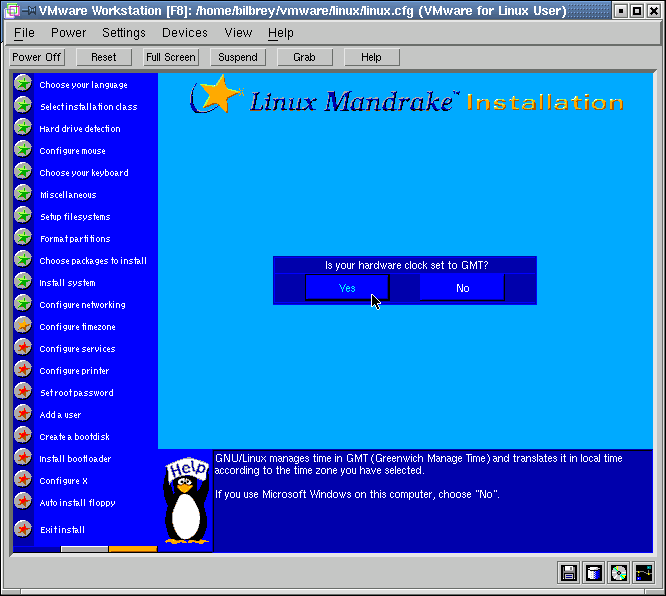
Task: Click the orange installation progress bar
Action: click(133, 548)
